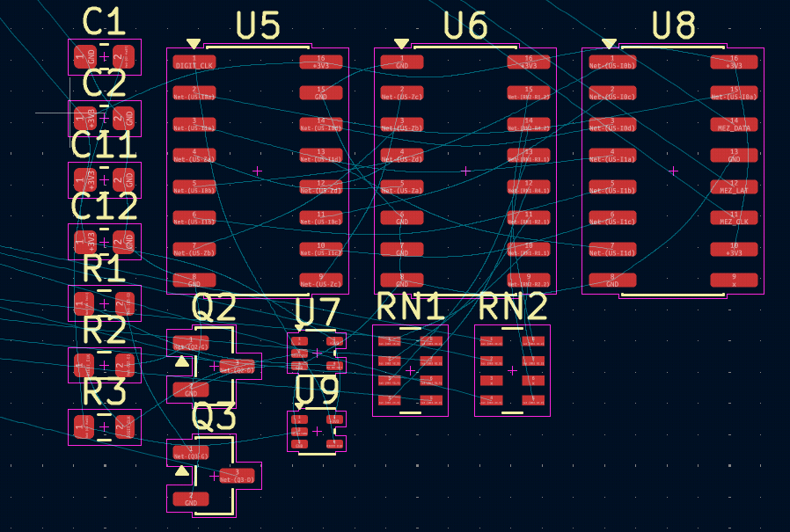Click U8 pad 12 labeled MEZ_LAT
The width and height of the screenshot is (790, 532).
pyautogui.click(x=734, y=187)
